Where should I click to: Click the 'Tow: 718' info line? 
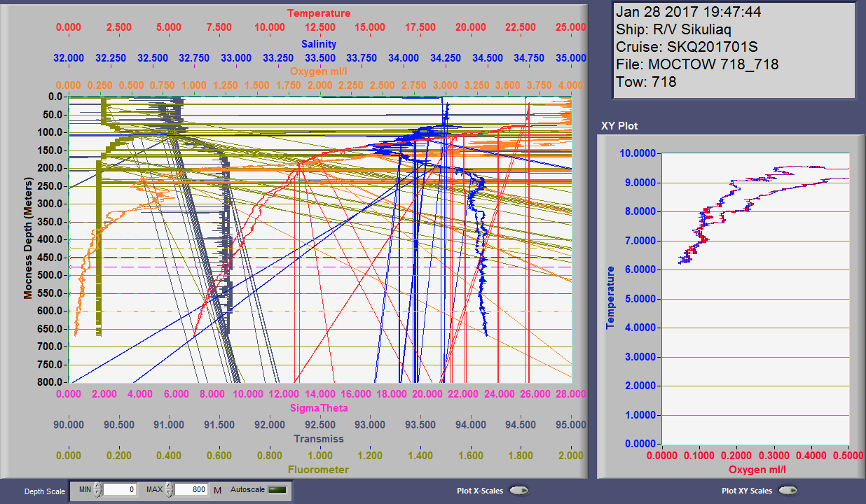click(x=646, y=82)
